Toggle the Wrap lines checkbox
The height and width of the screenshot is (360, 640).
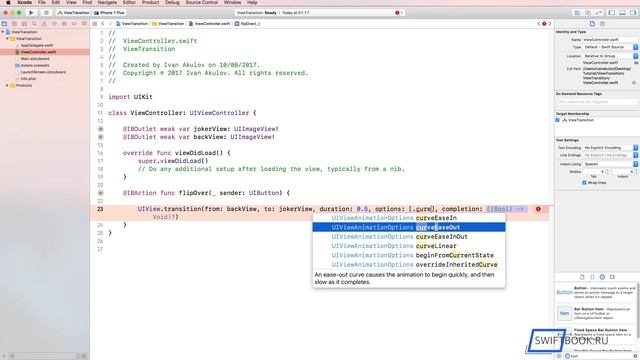point(584,182)
